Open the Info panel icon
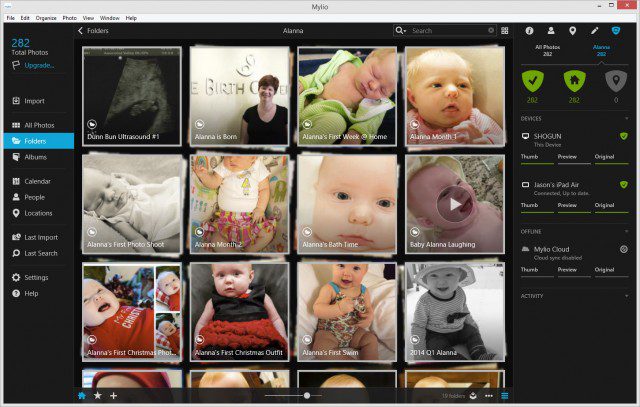Image resolution: width=640 pixels, height=407 pixels. (529, 31)
